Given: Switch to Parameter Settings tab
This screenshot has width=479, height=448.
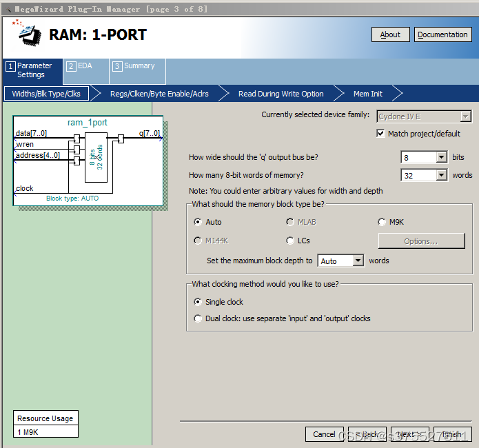Looking at the screenshot, I should 33,71.
